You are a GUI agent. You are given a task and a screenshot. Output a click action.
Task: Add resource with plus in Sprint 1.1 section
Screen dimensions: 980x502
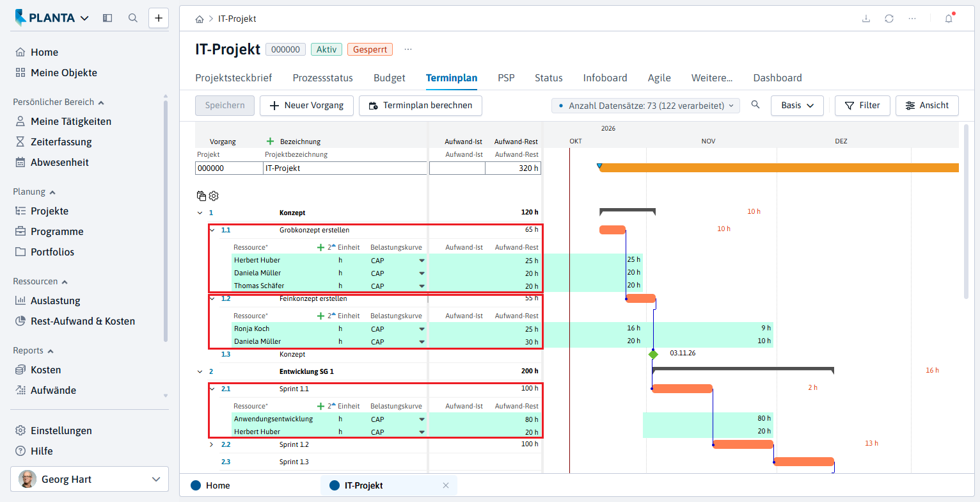[x=321, y=406]
